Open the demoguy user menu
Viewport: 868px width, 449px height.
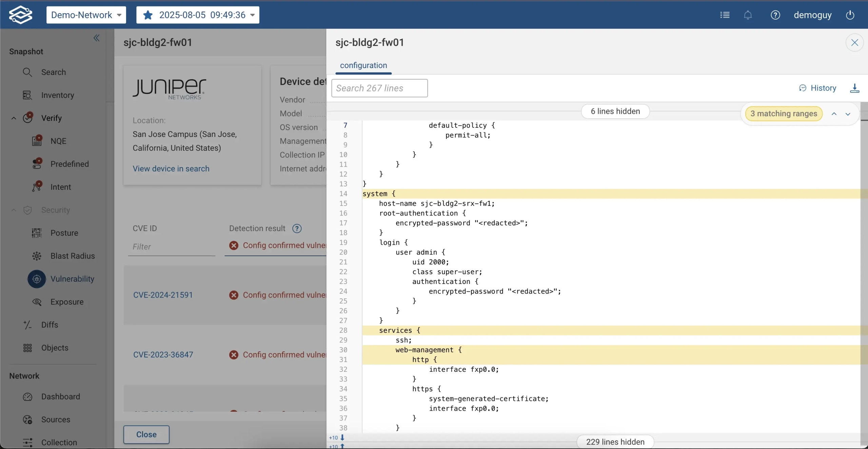click(x=813, y=15)
